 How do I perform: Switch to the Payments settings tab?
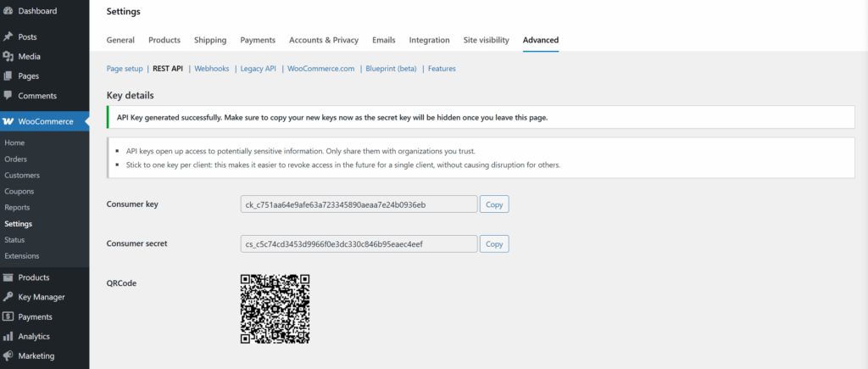tap(258, 40)
